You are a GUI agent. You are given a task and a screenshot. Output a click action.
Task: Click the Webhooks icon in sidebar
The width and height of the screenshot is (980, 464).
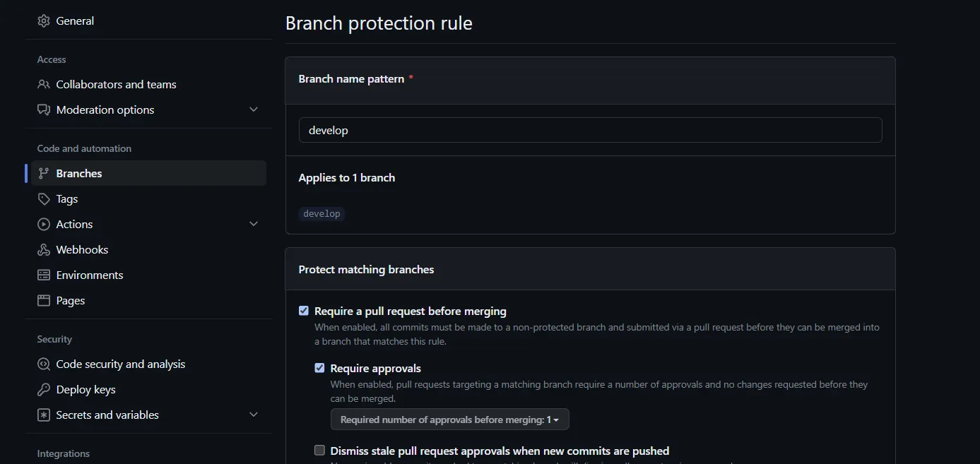44,250
